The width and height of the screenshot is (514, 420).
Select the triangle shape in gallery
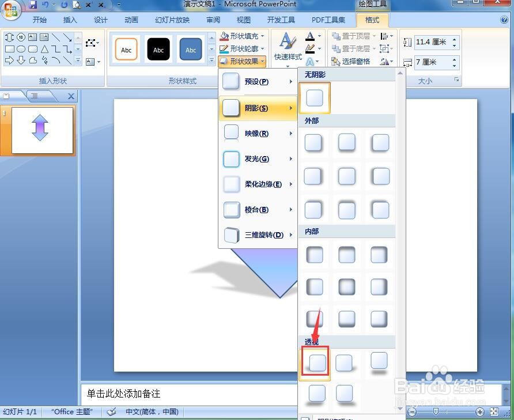[x=44, y=49]
